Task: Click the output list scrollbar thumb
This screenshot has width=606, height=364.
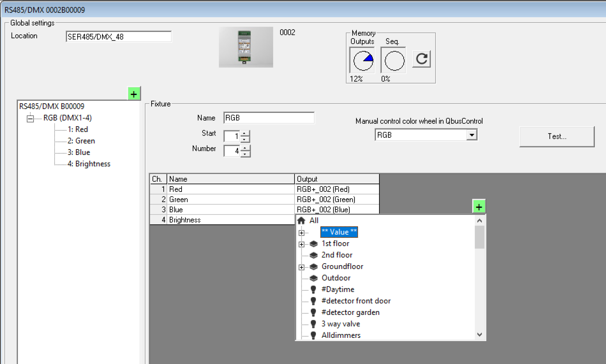Action: click(480, 237)
